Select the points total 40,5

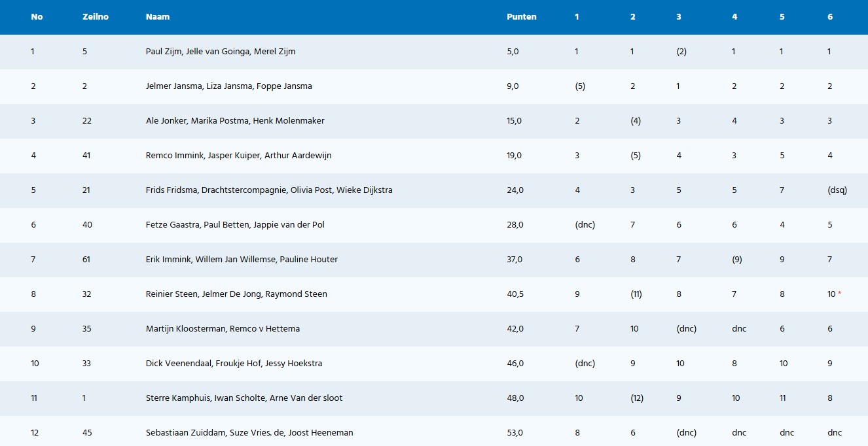515,294
